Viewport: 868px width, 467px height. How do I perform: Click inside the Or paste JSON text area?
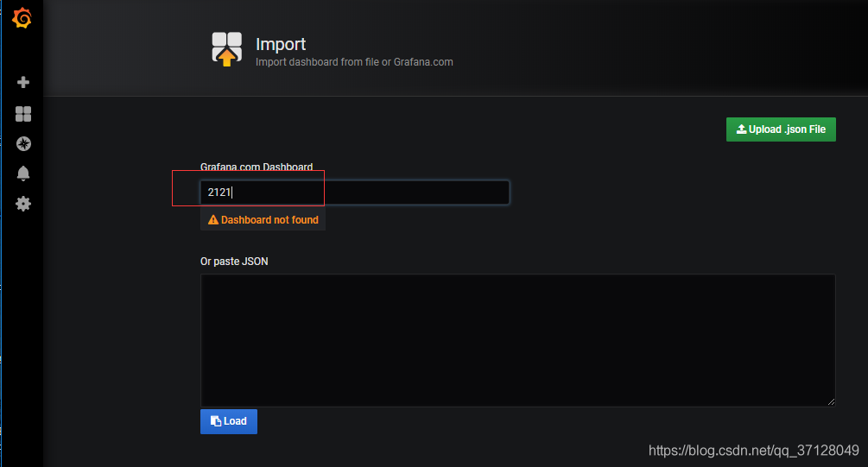tap(517, 340)
